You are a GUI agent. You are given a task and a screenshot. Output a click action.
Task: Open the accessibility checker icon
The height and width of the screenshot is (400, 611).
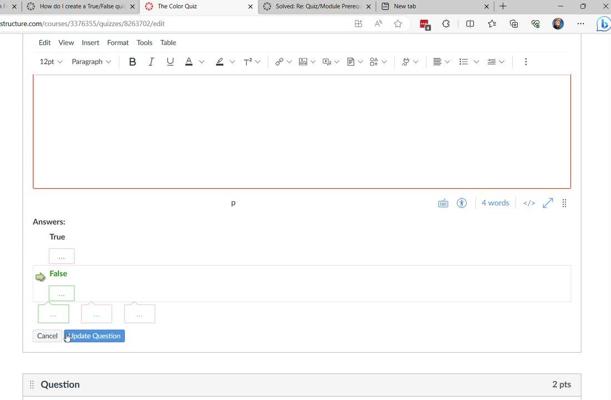[x=462, y=203]
